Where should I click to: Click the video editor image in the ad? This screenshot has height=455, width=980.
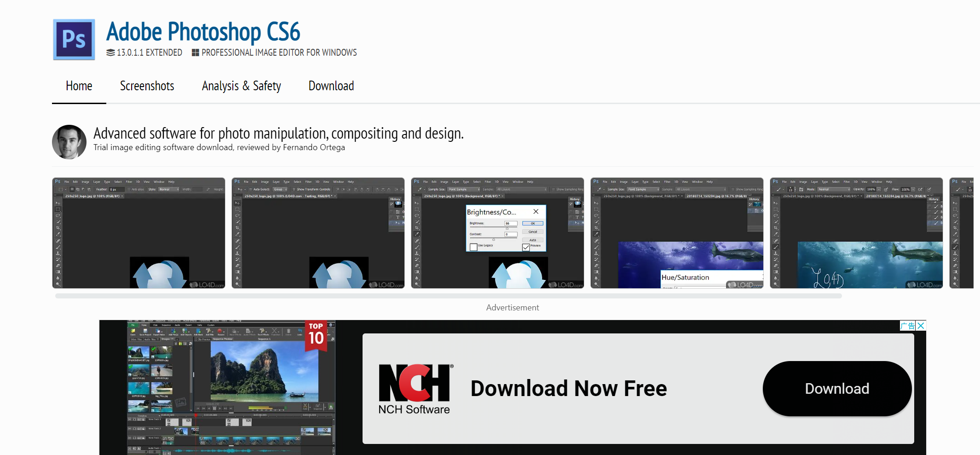click(x=231, y=387)
